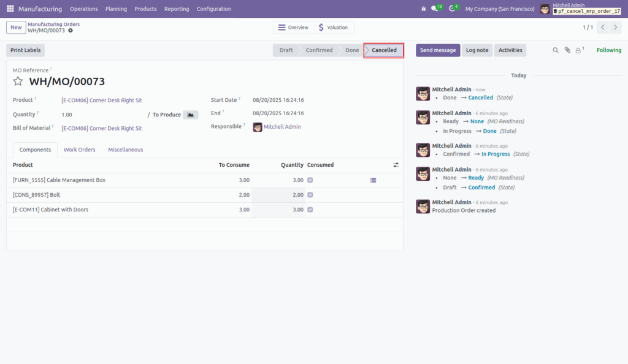The image size is (628, 364).
Task: Open the Configuration menu
Action: 213,9
